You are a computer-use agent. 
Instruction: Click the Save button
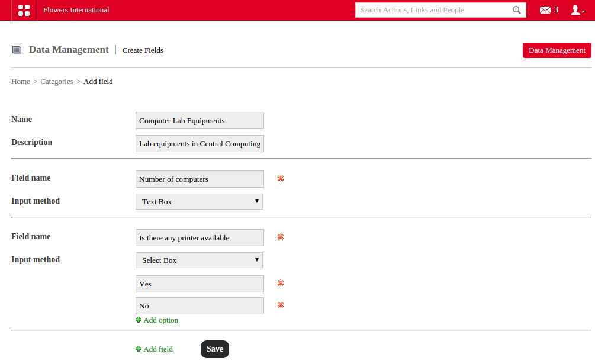click(215, 349)
